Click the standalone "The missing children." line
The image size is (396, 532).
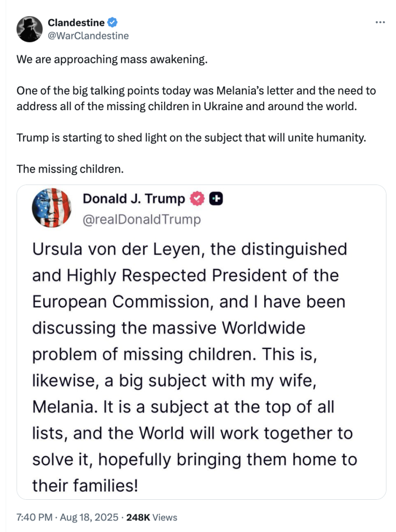coord(67,169)
